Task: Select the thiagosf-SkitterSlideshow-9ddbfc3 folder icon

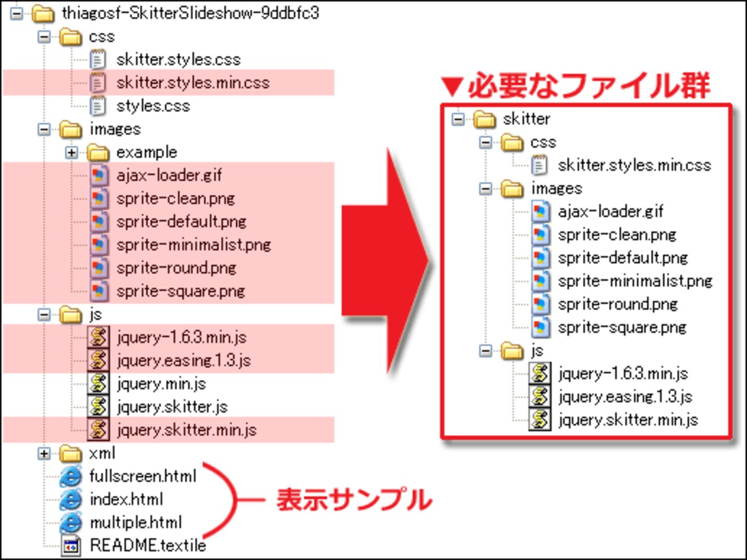Action: coord(44,13)
